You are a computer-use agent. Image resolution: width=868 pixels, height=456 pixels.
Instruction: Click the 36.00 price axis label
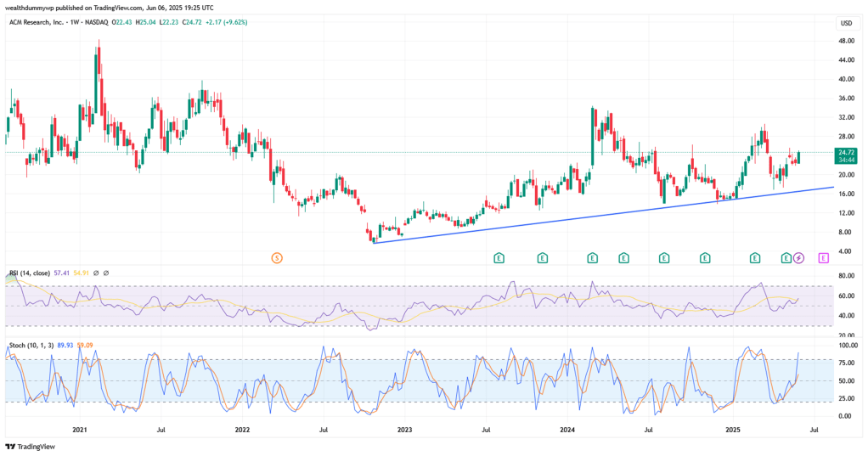pyautogui.click(x=847, y=99)
